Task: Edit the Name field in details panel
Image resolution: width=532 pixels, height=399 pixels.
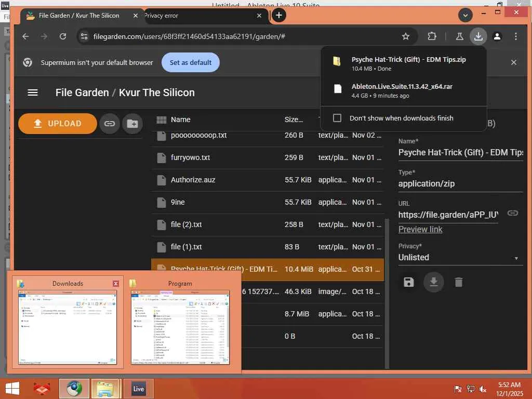Action: coord(460,152)
